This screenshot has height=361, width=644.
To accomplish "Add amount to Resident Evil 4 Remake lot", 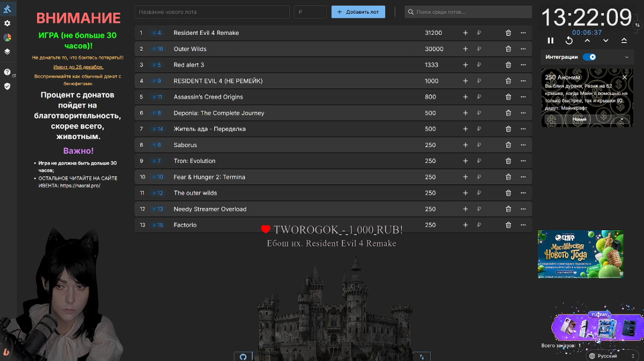I will coord(465,33).
